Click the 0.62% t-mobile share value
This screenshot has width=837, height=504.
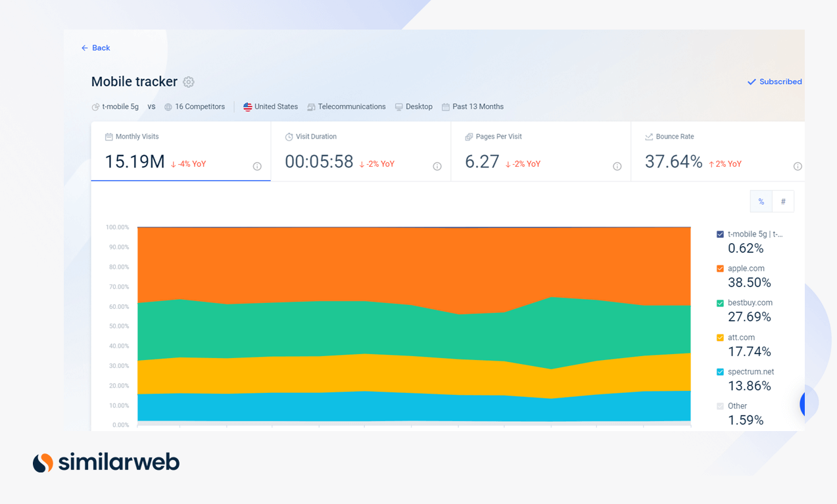coord(746,248)
